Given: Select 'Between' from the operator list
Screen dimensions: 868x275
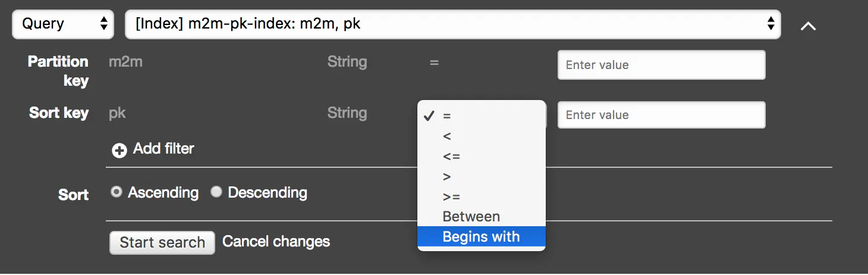Looking at the screenshot, I should click(x=471, y=217).
